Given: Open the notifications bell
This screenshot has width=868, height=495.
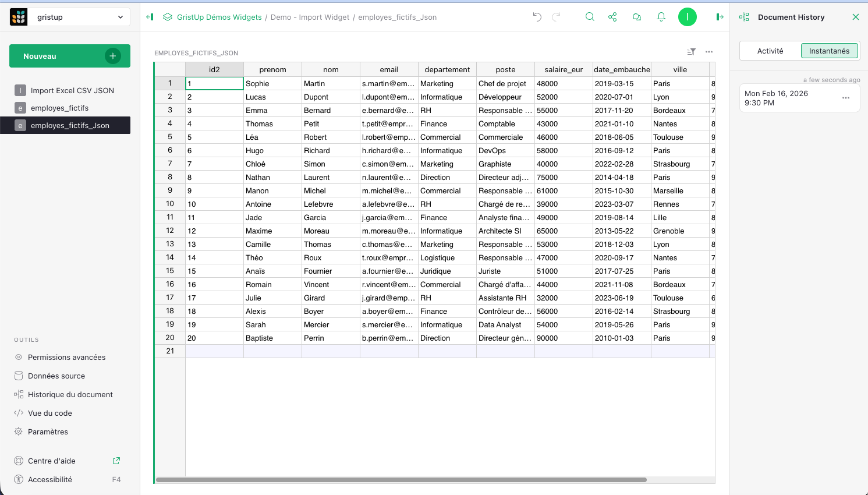Looking at the screenshot, I should (661, 17).
